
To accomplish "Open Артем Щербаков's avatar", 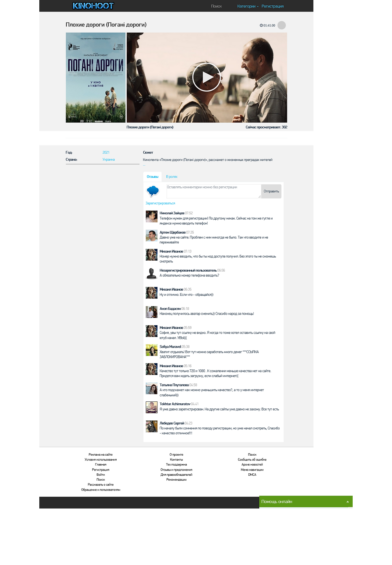I will (x=151, y=236).
